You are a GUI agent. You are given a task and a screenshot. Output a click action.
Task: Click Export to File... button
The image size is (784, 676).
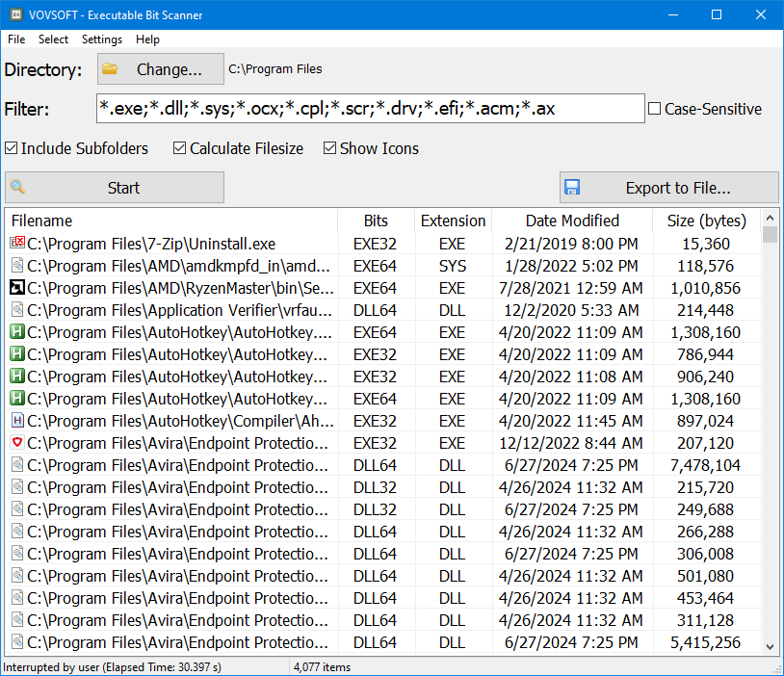pos(669,188)
